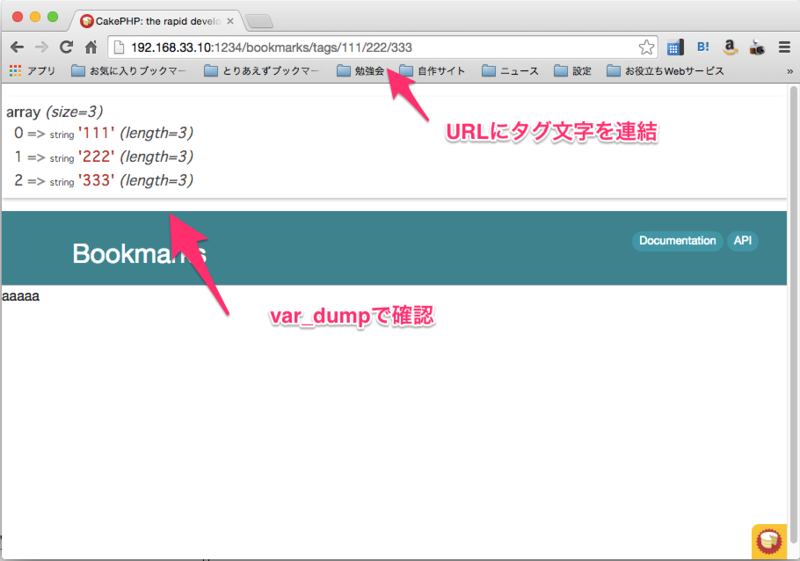Viewport: 800px width, 561px height.
Task: Open the calendar extension icon
Action: pos(675,47)
